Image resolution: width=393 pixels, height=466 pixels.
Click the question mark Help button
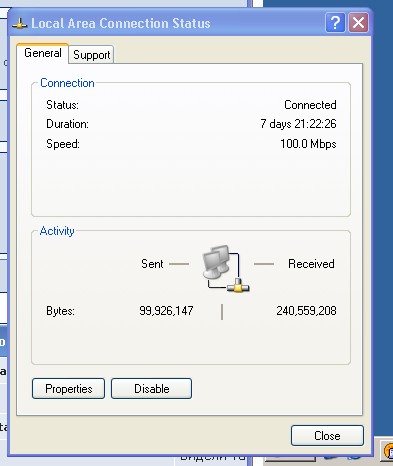pos(335,23)
